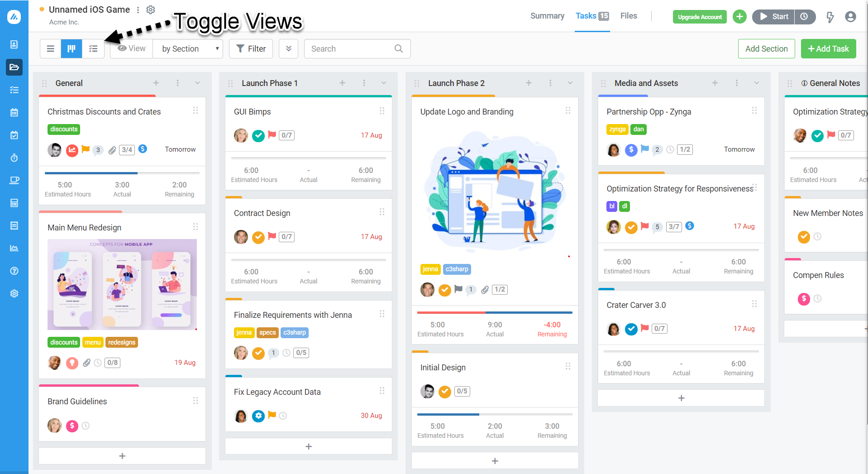This screenshot has width=868, height=474.
Task: Switch to the list view icon
Action: click(x=51, y=48)
